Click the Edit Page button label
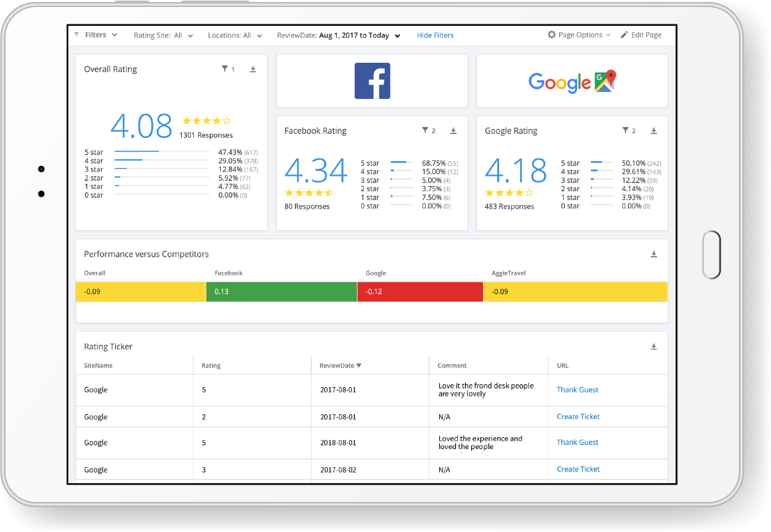Screen dimensions: 771x532 tap(646, 35)
